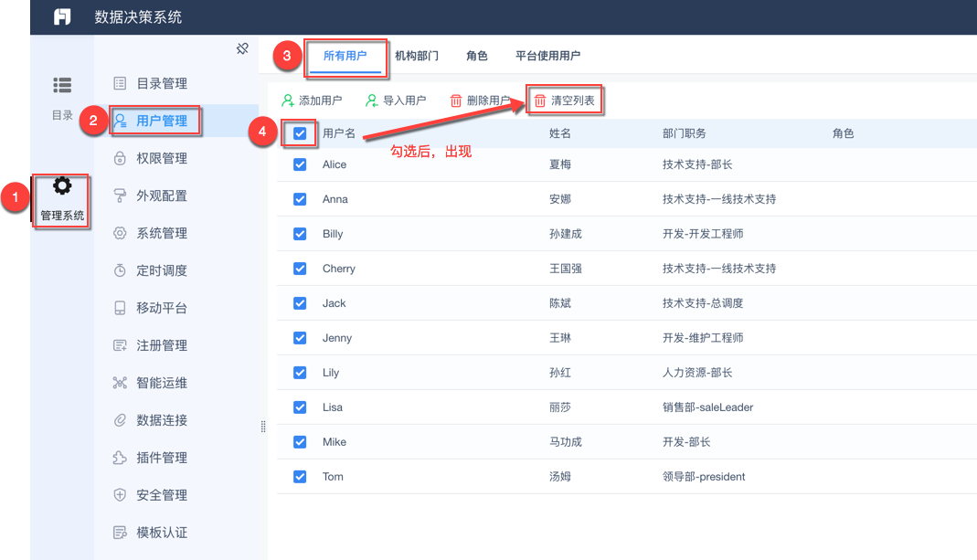Uncheck the checkbox for user Tom
The image size is (977, 560).
pyautogui.click(x=300, y=477)
